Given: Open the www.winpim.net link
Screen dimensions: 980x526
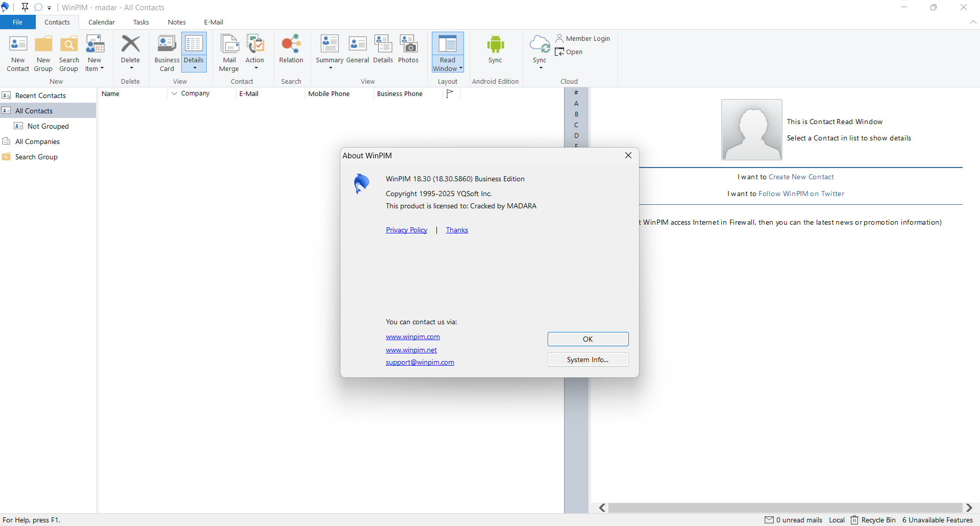Looking at the screenshot, I should (x=411, y=350).
